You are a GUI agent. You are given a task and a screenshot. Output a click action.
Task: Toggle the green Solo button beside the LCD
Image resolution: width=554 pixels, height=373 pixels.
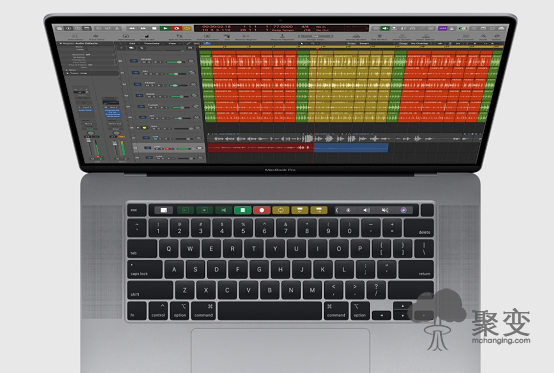pos(385,28)
